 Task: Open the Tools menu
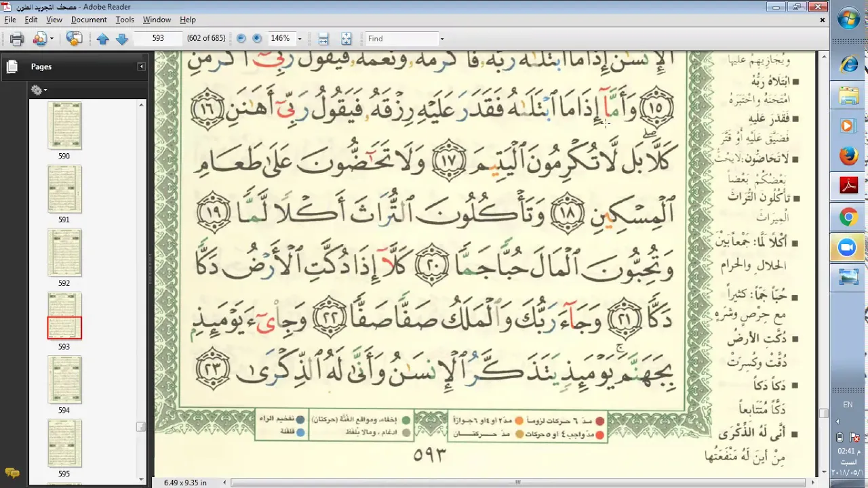click(x=125, y=20)
